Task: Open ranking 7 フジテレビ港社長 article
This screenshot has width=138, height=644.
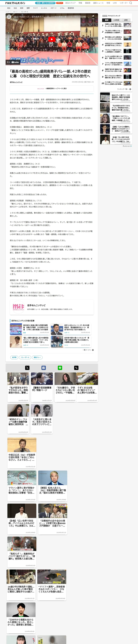Action: point(117,64)
